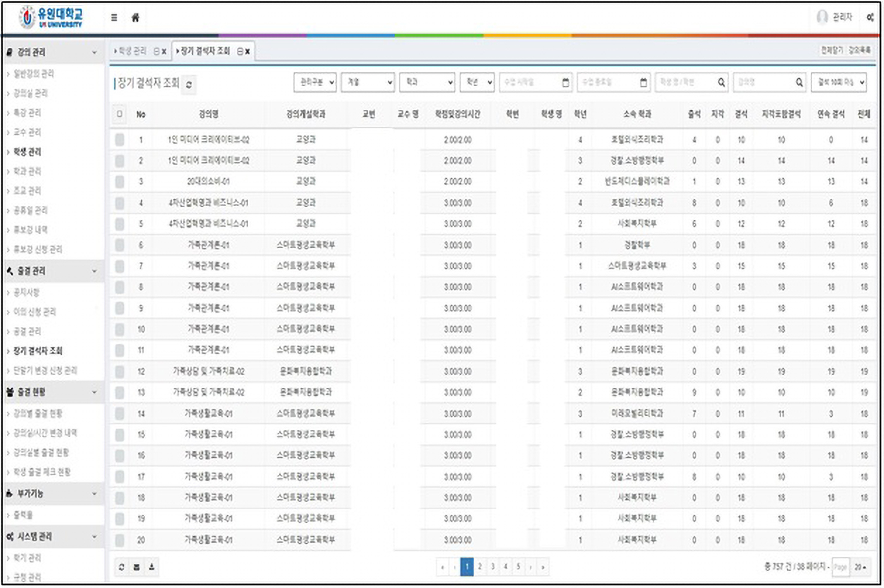
Task: Click the download icon in bottom toolbar
Action: [x=152, y=567]
